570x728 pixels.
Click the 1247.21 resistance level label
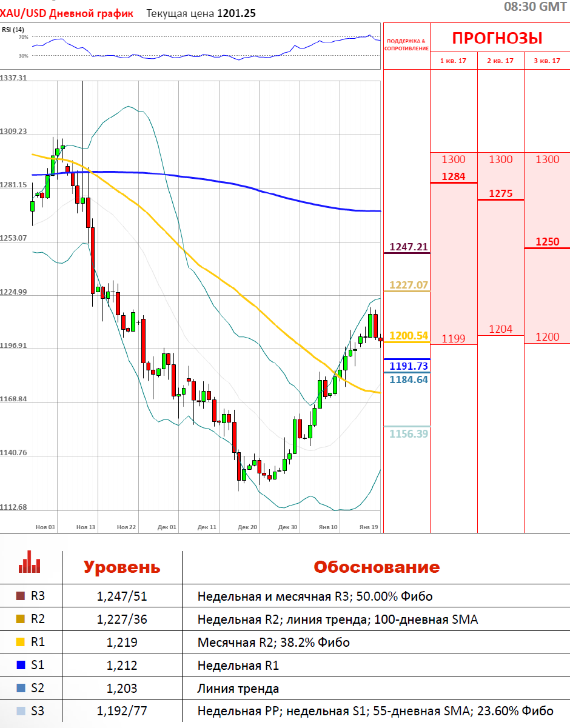tap(408, 247)
